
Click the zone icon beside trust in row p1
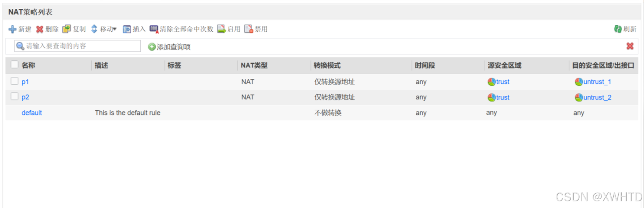coord(492,82)
